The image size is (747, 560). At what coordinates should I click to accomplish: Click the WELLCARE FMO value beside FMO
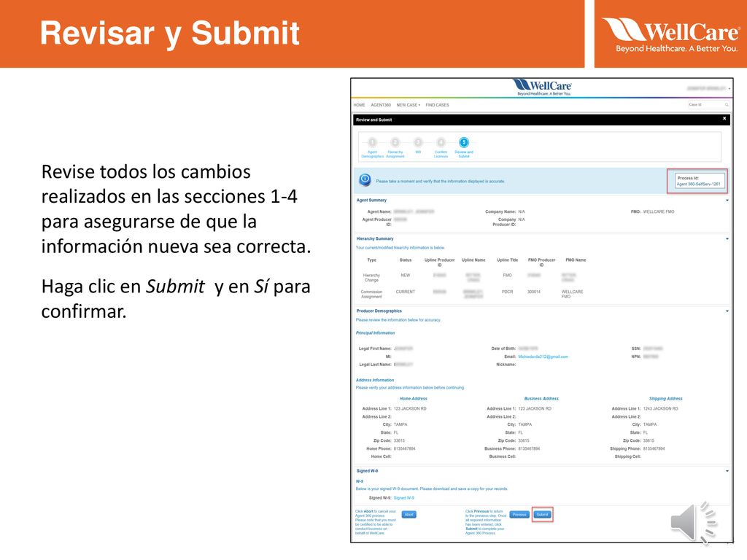[659, 212]
